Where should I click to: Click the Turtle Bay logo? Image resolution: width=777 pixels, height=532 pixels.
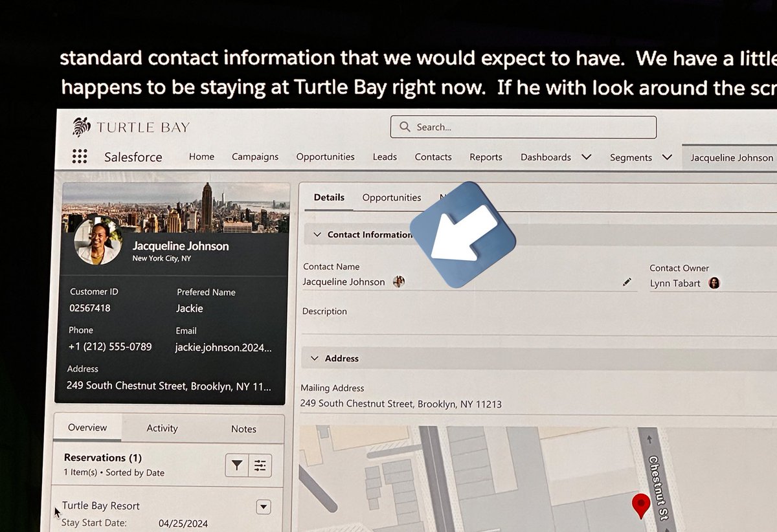tap(131, 127)
